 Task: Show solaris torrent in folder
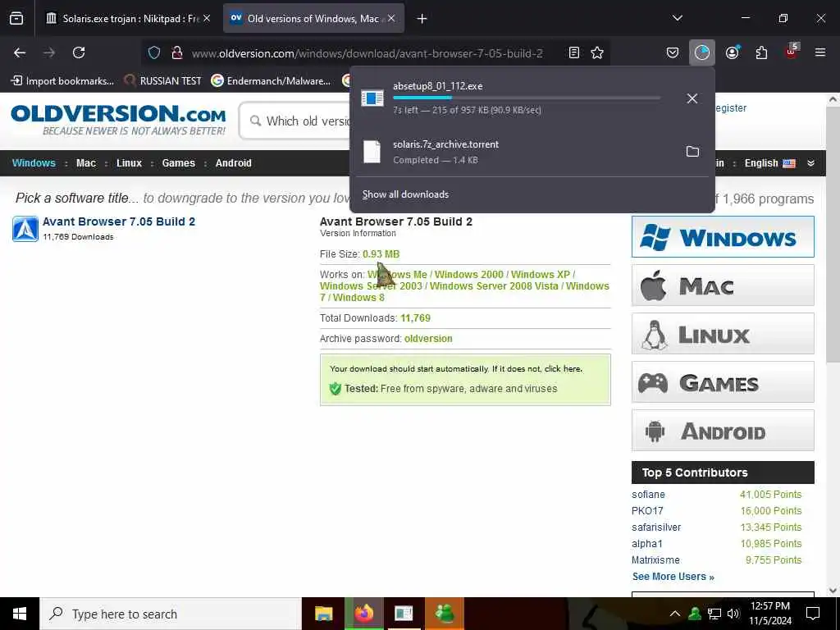click(692, 152)
